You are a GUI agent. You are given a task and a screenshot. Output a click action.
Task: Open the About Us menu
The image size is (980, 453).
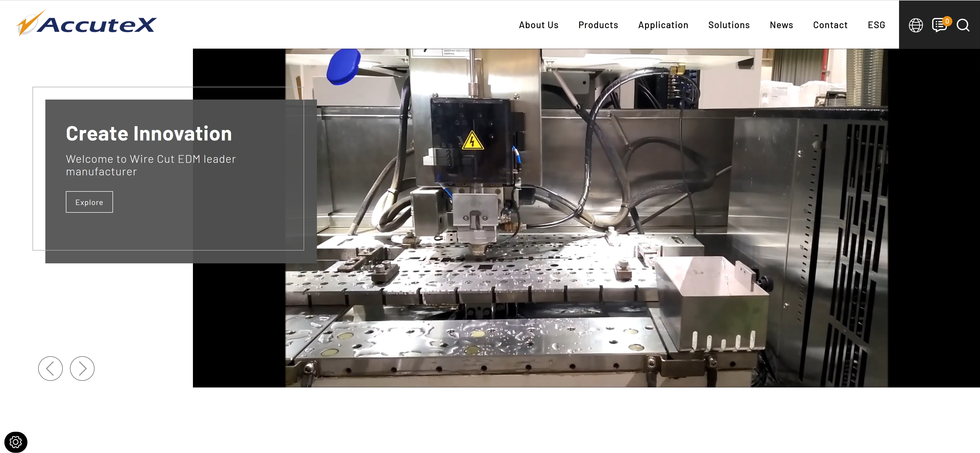[x=538, y=25]
